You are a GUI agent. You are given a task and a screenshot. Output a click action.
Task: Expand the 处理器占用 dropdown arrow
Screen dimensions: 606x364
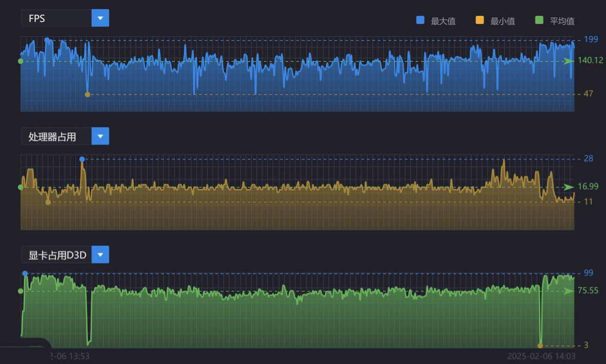(100, 136)
